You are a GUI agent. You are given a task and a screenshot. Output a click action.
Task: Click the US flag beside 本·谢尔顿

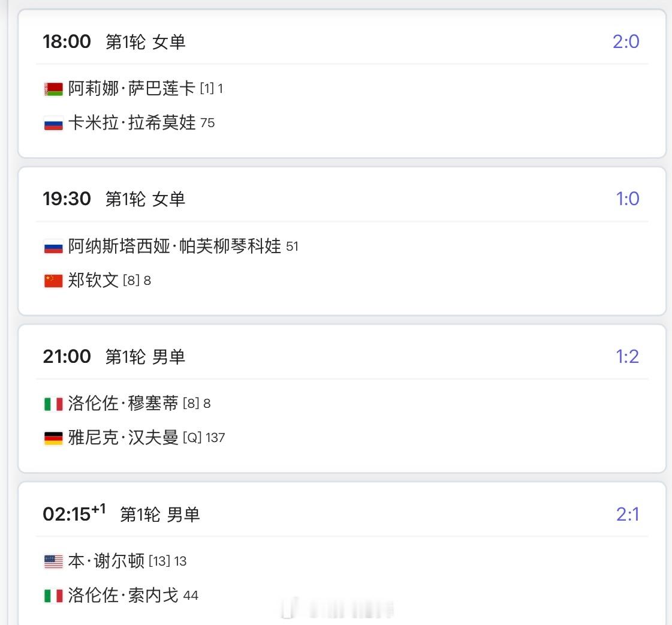(53, 561)
